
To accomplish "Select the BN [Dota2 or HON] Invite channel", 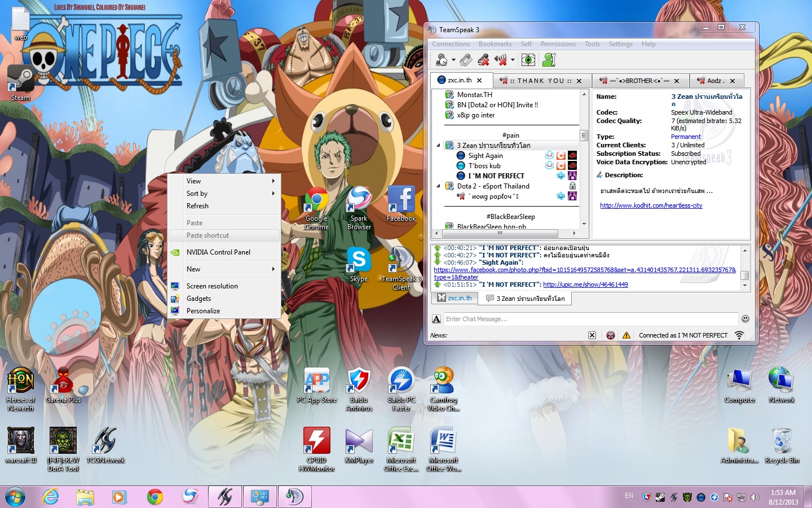I will [x=497, y=105].
